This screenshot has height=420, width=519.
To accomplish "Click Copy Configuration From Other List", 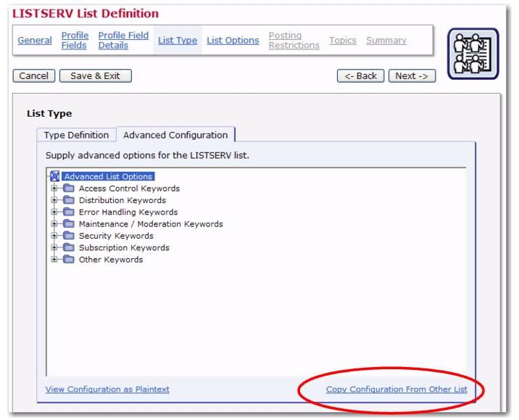I will click(396, 390).
